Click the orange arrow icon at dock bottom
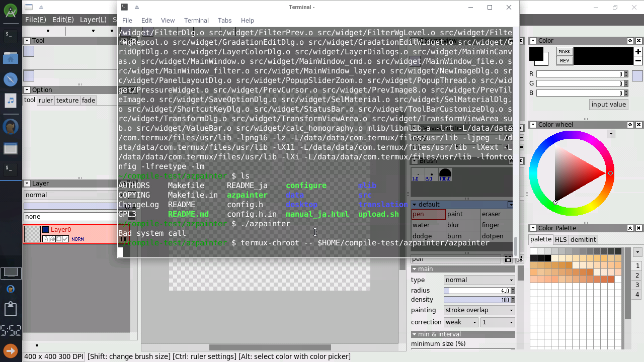The image size is (644, 362). [x=11, y=350]
